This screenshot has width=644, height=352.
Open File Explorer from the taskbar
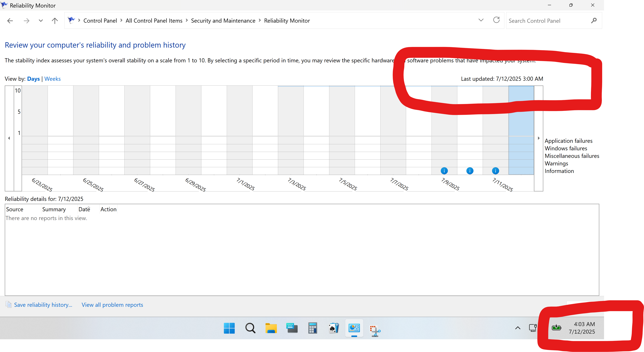click(271, 328)
